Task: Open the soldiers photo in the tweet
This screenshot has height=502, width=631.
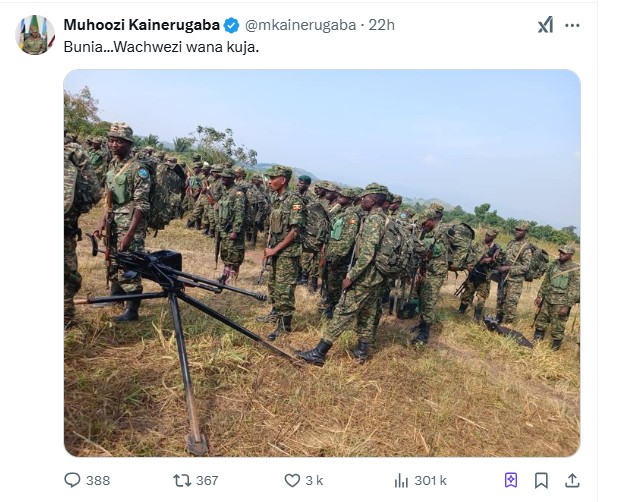Action: pyautogui.click(x=322, y=263)
